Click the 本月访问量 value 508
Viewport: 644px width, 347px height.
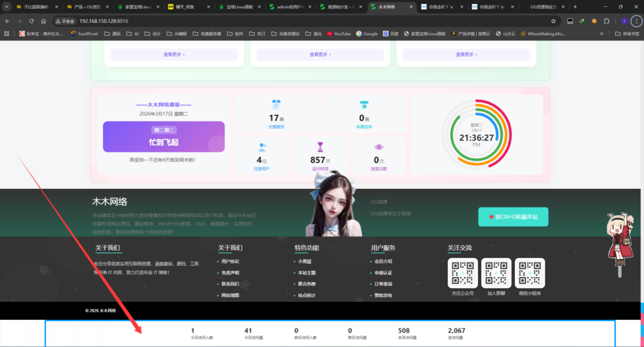pos(404,331)
